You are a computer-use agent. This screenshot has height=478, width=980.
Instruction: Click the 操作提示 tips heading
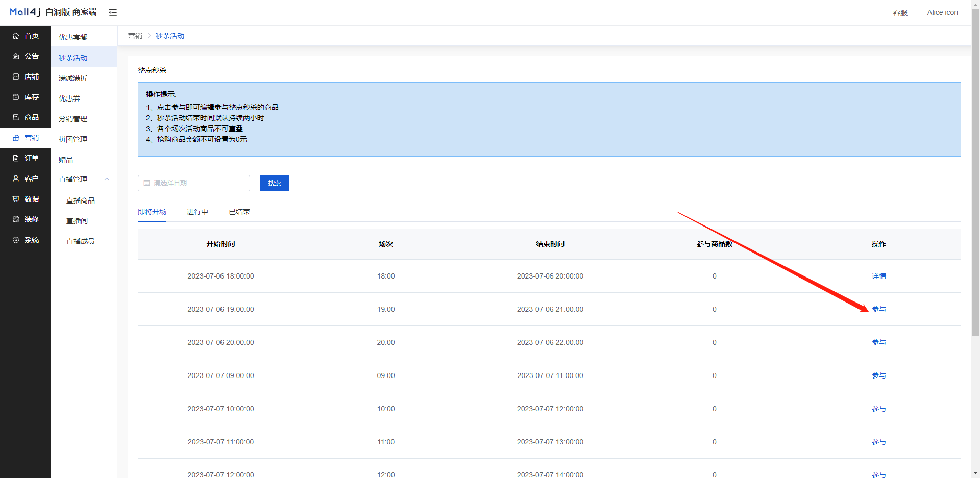161,94
